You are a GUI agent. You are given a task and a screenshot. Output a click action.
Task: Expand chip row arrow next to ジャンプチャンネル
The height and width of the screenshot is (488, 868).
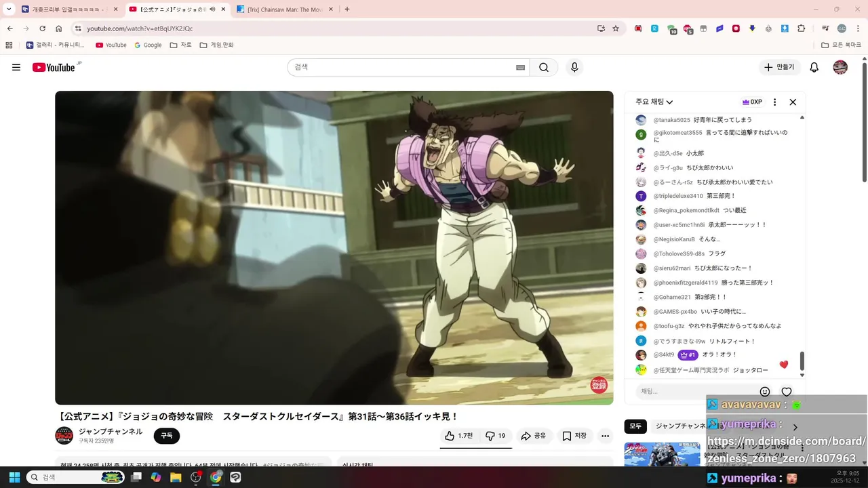(x=795, y=427)
